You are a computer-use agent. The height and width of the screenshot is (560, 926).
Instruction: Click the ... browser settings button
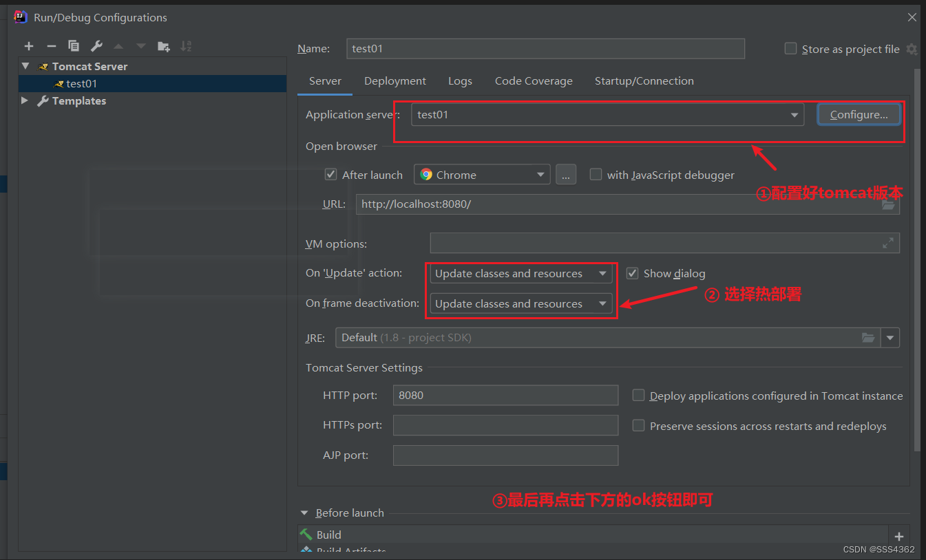click(565, 175)
